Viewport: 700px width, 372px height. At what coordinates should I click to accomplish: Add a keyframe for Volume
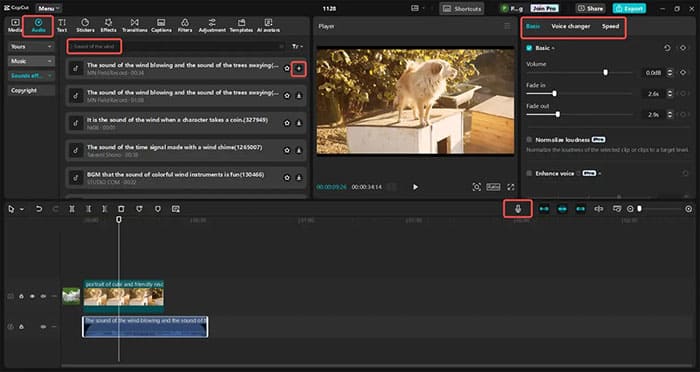coord(683,72)
